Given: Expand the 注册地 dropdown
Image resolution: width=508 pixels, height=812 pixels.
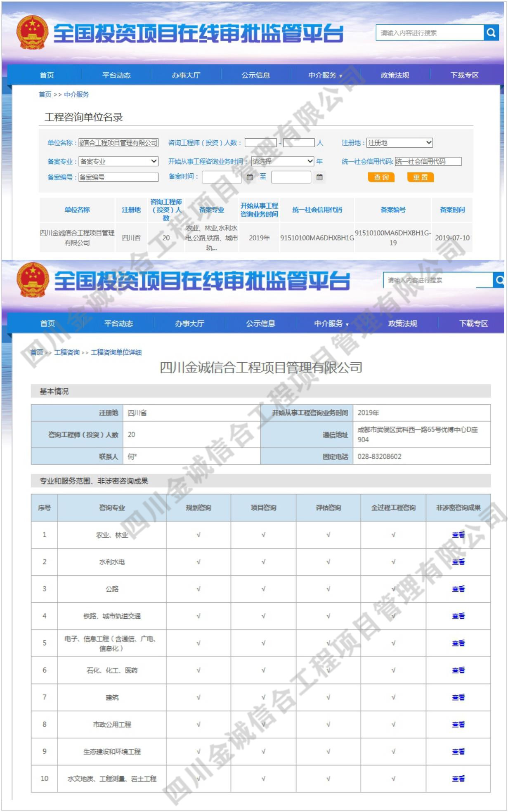Looking at the screenshot, I should (x=400, y=143).
